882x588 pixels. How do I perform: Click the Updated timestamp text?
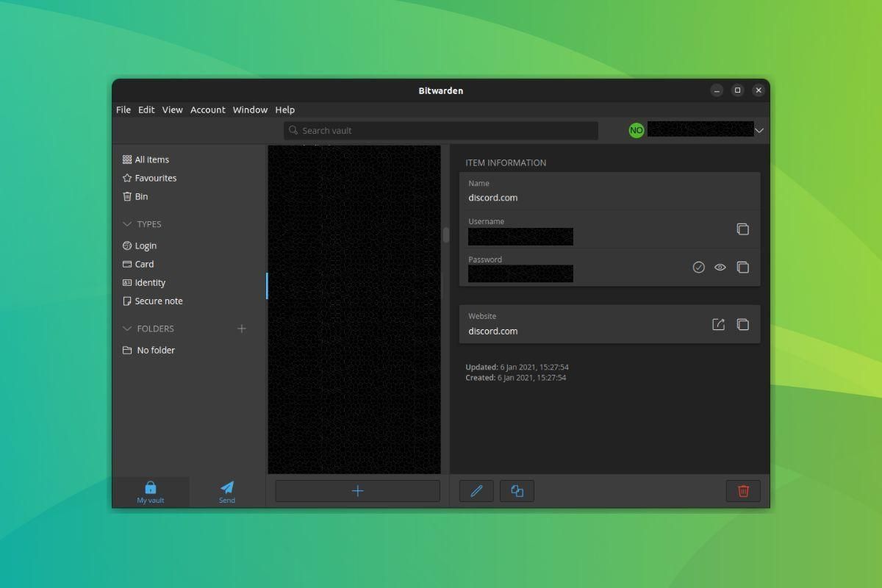tap(517, 367)
